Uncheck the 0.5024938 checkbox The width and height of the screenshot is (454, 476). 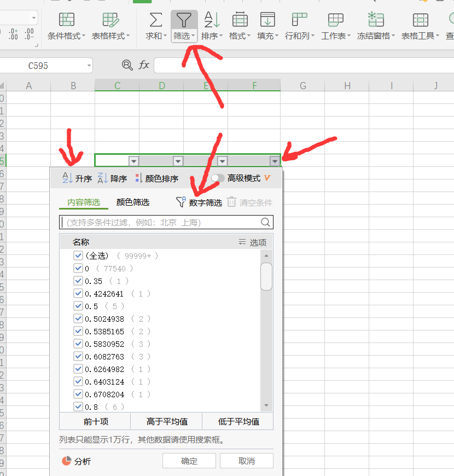coord(78,318)
